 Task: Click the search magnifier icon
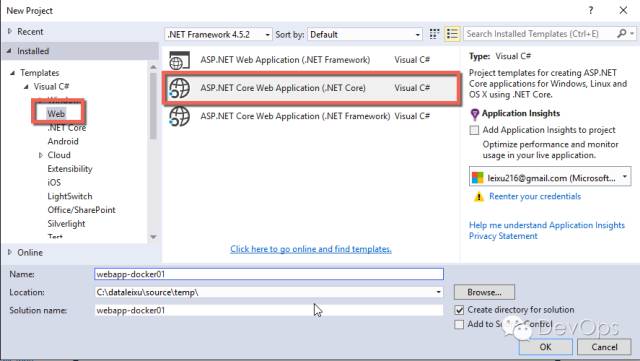[621, 33]
